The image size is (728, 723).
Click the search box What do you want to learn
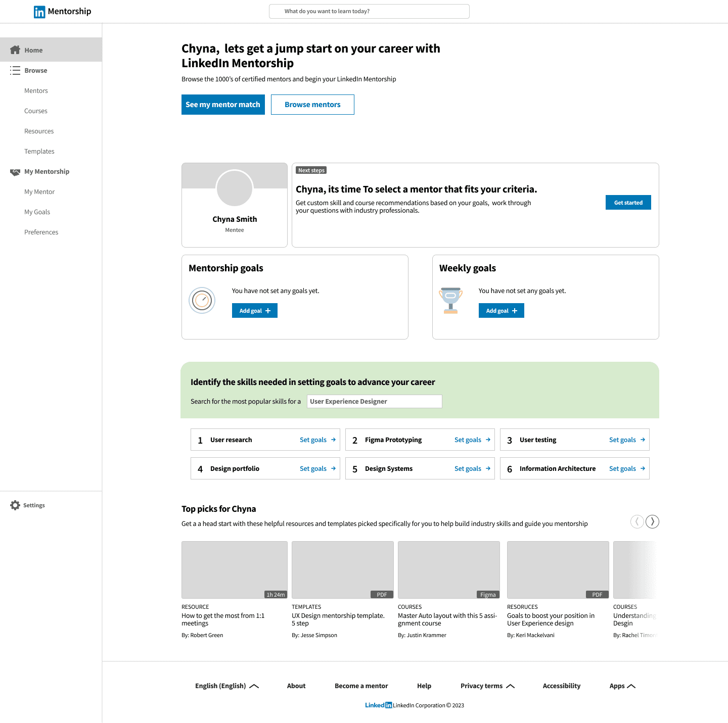[369, 11]
